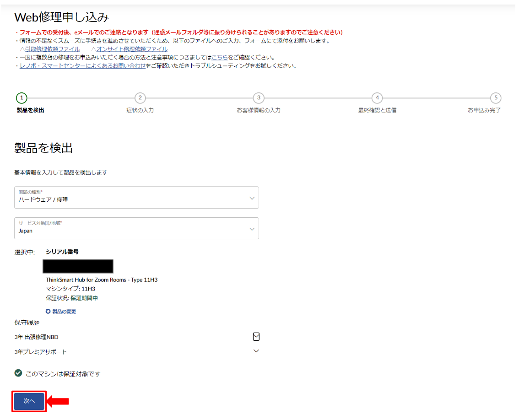This screenshot has height=420, width=519.
Task: Click お客様情報の入力 step label
Action: [x=259, y=110]
